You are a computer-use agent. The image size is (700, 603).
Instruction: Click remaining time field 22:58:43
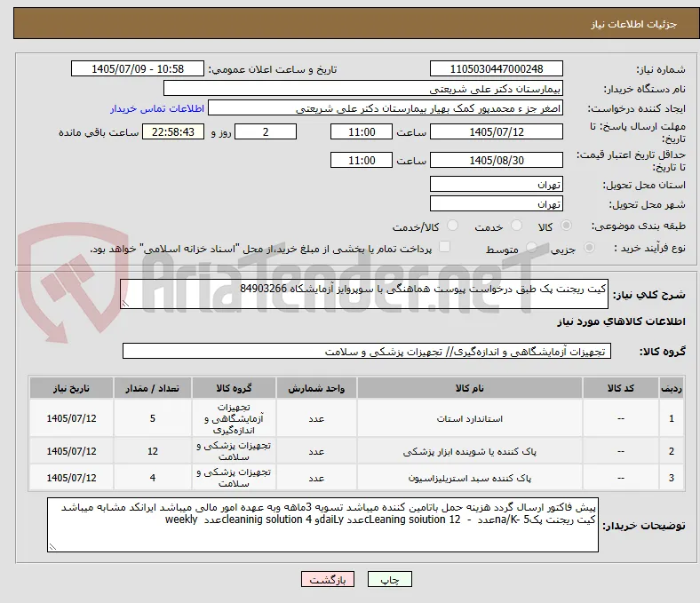point(173,131)
